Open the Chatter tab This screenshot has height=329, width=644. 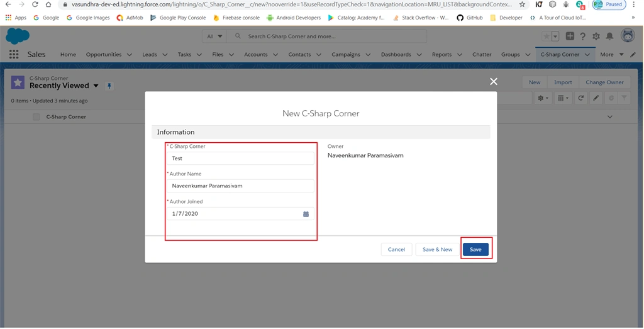pyautogui.click(x=482, y=54)
